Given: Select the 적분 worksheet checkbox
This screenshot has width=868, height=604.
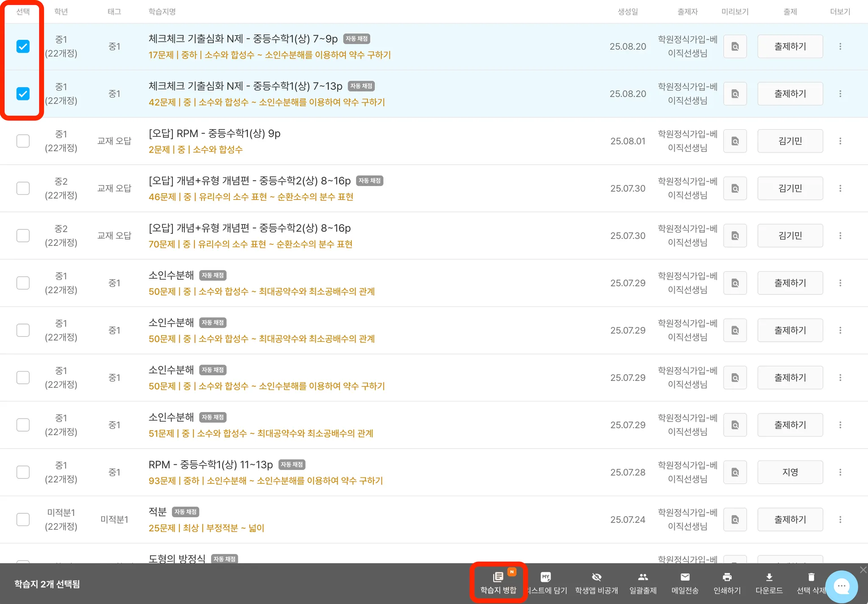Looking at the screenshot, I should click(23, 519).
